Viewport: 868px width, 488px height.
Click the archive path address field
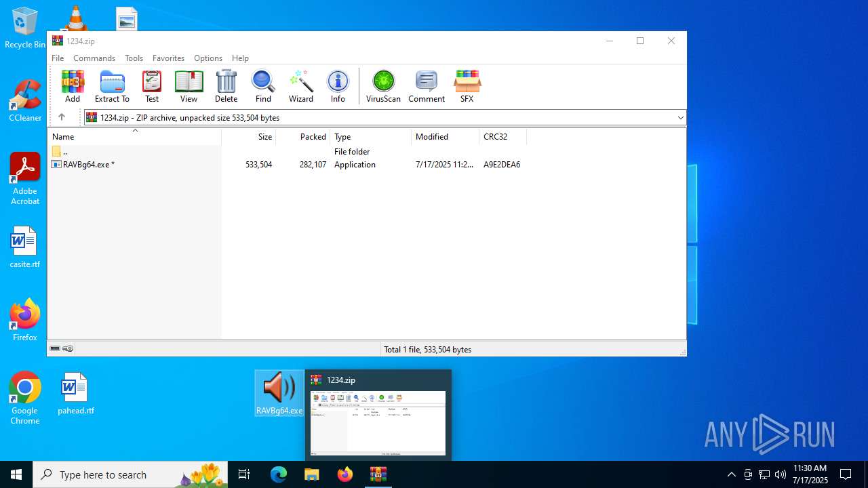click(384, 118)
